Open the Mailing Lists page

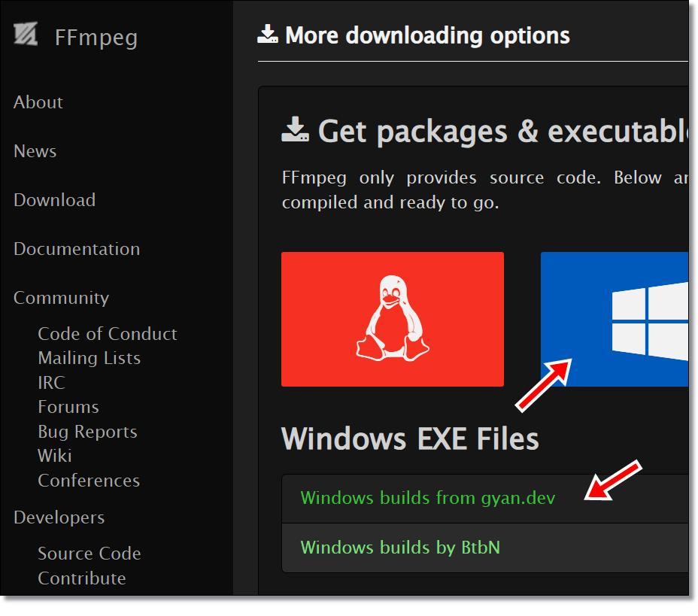(x=90, y=358)
